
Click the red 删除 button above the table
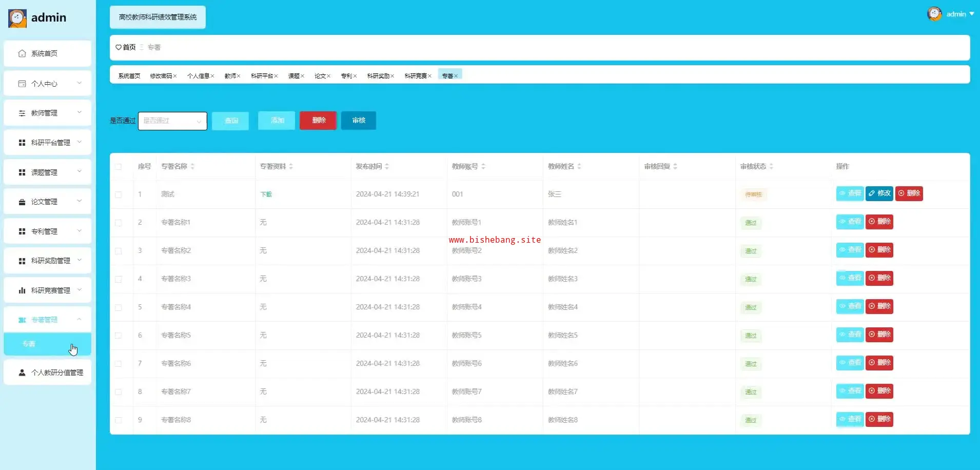click(318, 121)
